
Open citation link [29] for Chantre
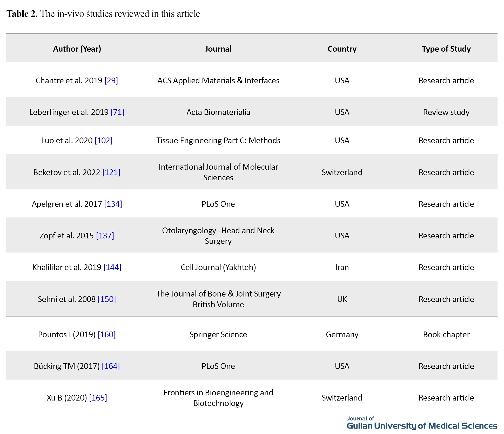pos(111,80)
